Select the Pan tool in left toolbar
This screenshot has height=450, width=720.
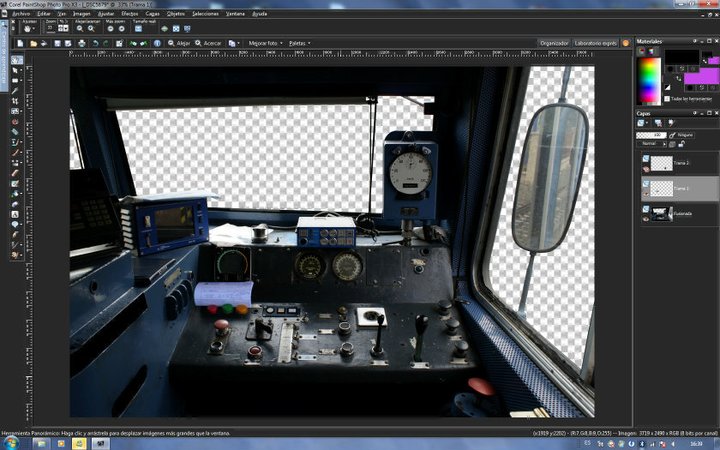pos(17,60)
